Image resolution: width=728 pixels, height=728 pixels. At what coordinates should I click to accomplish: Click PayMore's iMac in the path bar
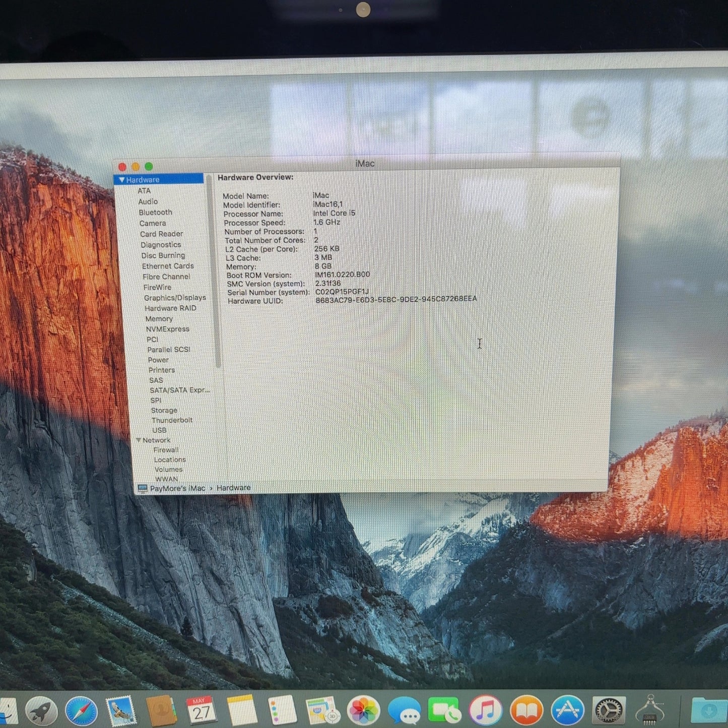(177, 489)
